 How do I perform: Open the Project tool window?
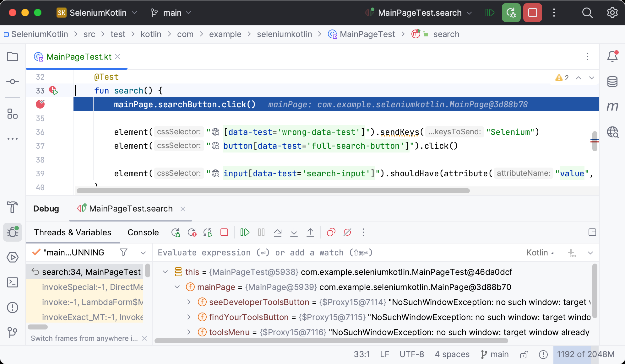12,56
